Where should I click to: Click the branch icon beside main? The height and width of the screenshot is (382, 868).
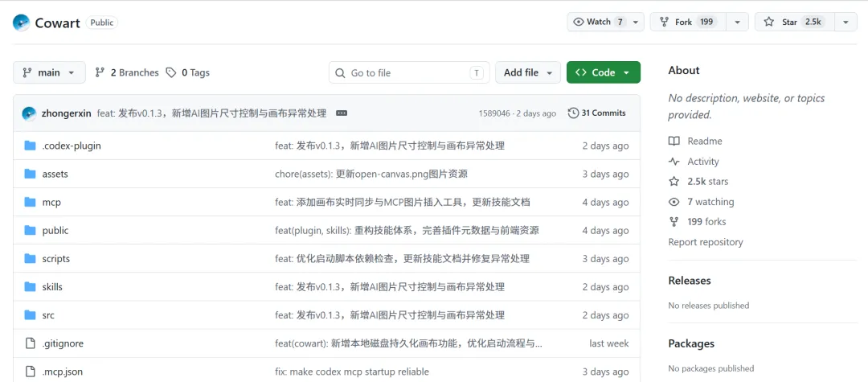[x=27, y=72]
